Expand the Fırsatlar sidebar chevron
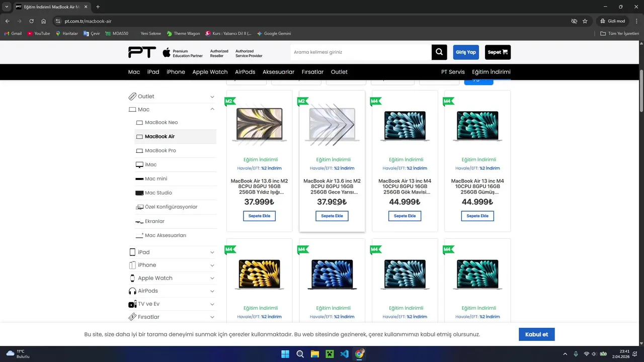Image resolution: width=644 pixels, height=362 pixels. (212, 317)
